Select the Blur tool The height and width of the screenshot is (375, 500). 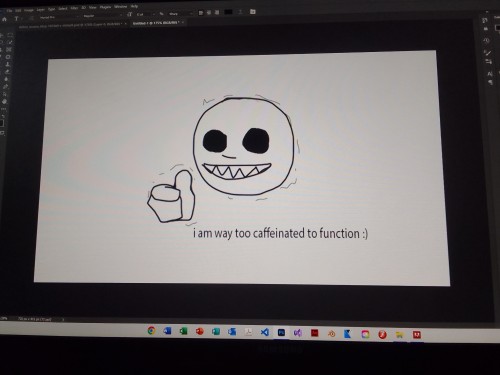point(6,79)
